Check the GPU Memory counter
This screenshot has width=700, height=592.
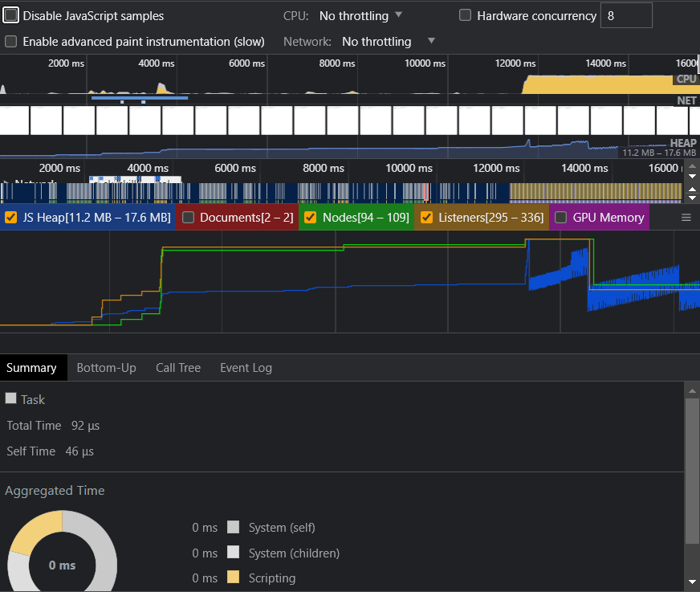[560, 218]
